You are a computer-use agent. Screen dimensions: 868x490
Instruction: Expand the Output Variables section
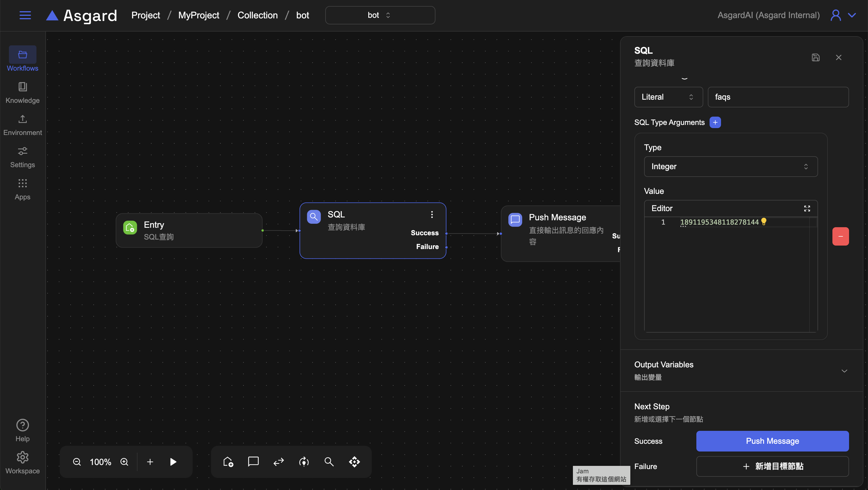tap(844, 371)
